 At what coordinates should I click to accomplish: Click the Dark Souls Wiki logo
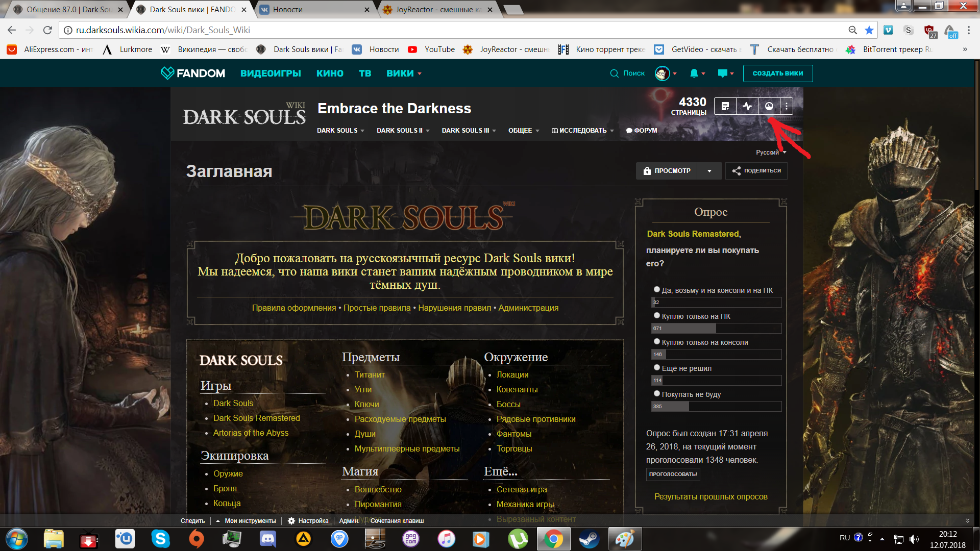coord(244,114)
